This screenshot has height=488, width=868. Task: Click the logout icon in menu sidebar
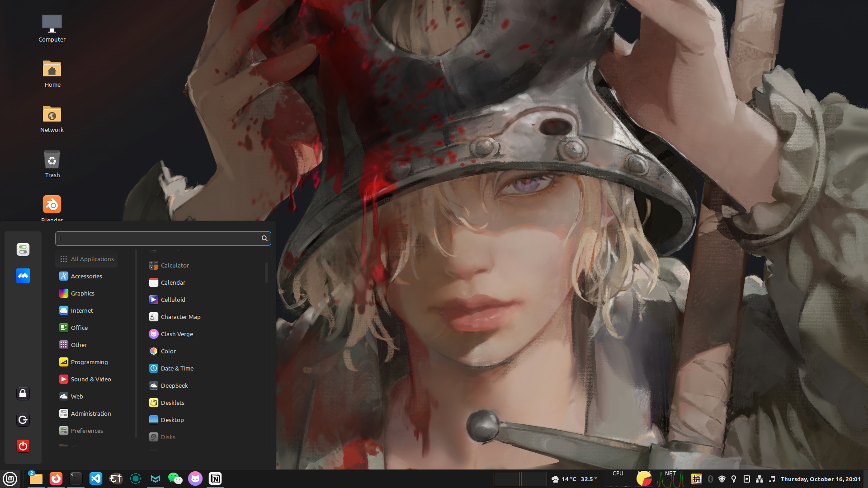pyautogui.click(x=23, y=420)
